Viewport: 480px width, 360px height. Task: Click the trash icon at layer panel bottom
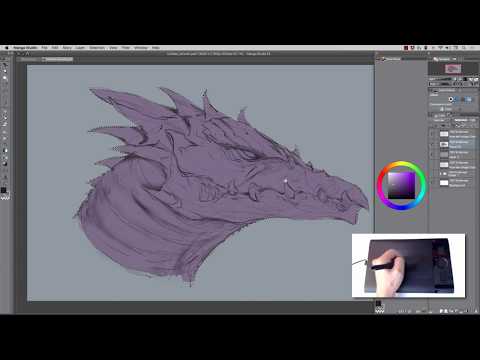[x=475, y=311]
